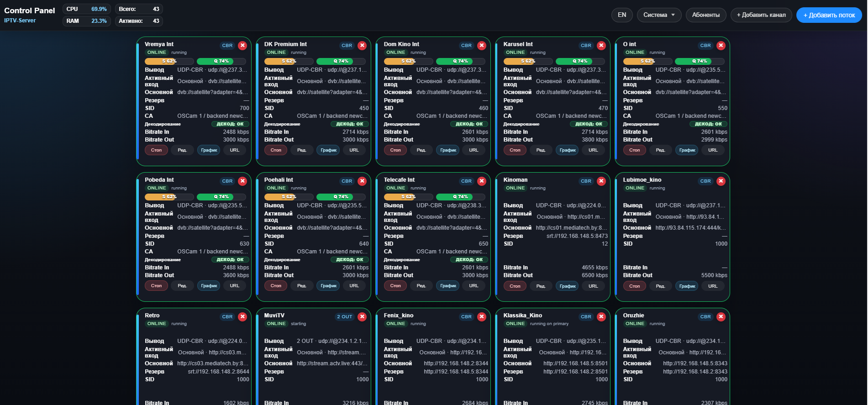
Task: Click Pobeda Int red delete icon
Action: [x=242, y=181]
